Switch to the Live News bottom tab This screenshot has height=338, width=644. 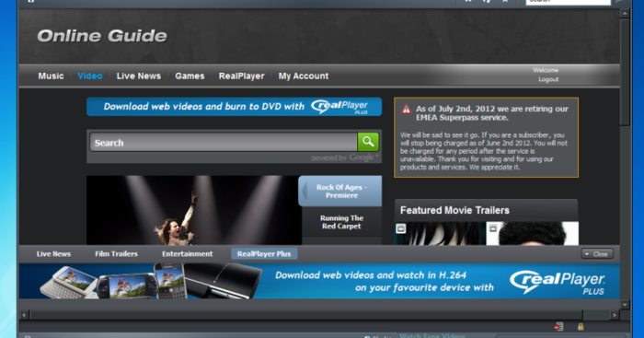[53, 254]
